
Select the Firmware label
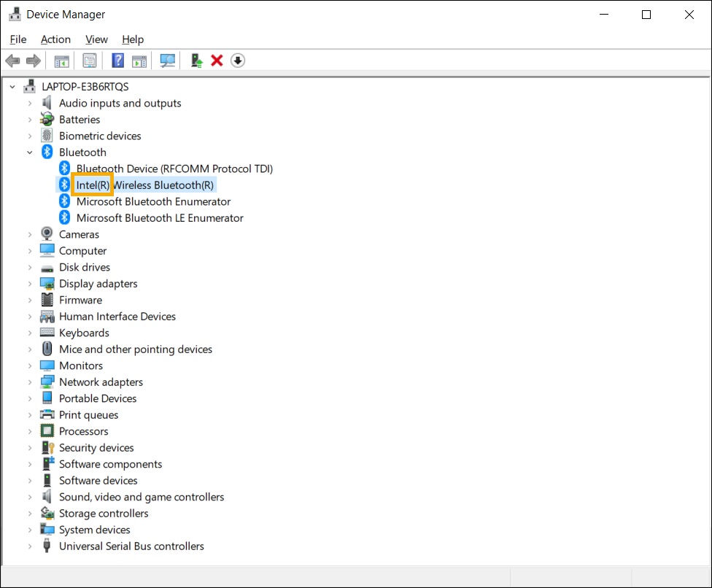(80, 300)
